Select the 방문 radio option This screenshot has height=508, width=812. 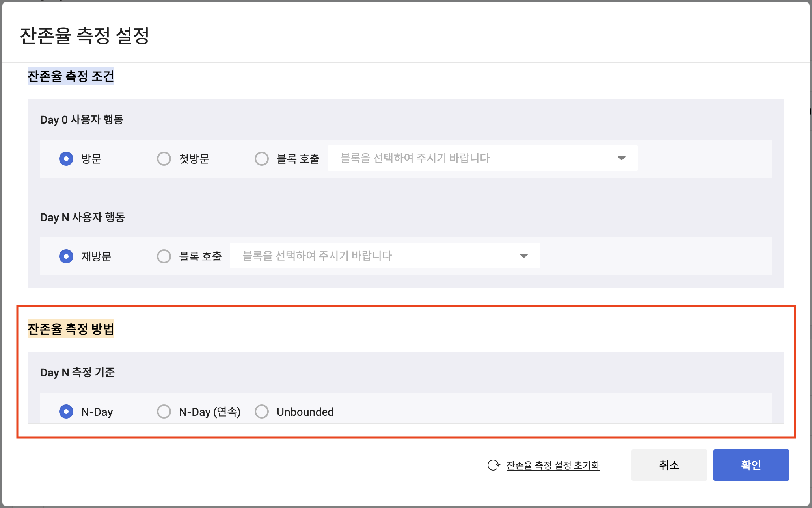[x=66, y=159]
